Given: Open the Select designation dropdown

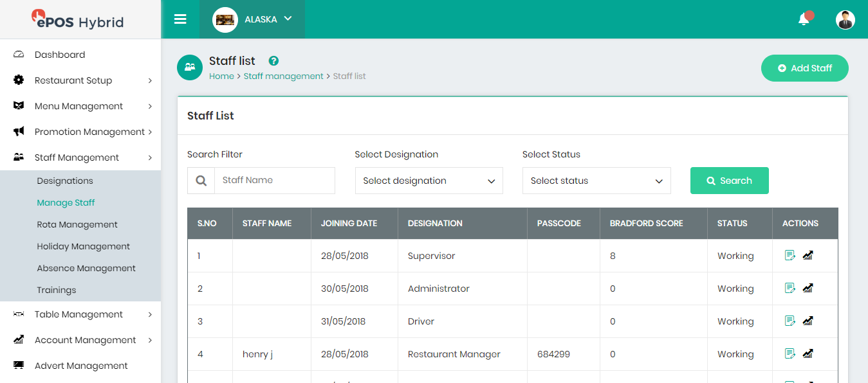Looking at the screenshot, I should click(429, 181).
